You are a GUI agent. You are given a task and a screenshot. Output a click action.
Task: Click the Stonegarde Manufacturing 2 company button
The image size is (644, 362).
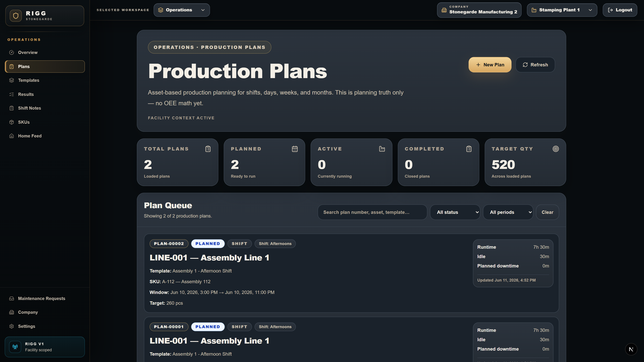click(479, 10)
